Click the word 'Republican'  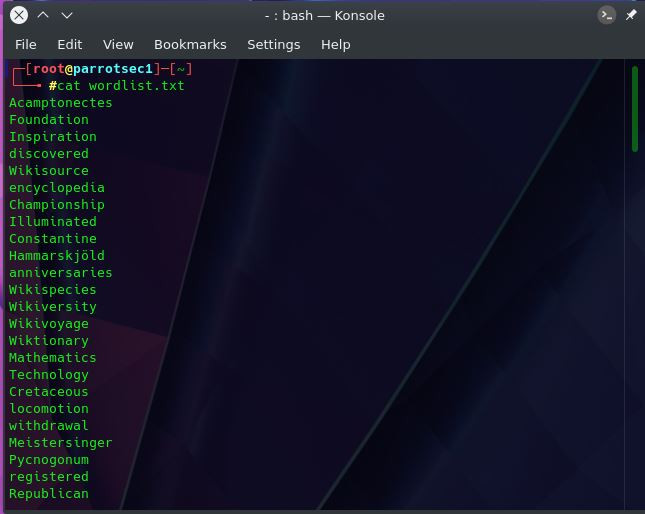[x=49, y=493]
